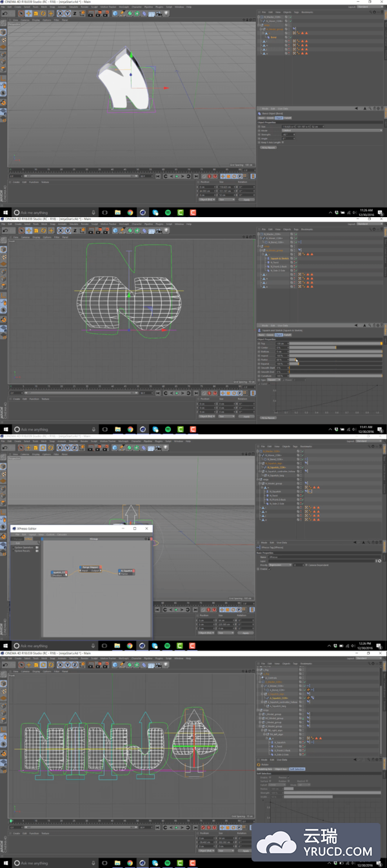
Task: Toggle Z-axis lock in the 12:26 PM toolbar
Action: pyautogui.click(x=74, y=447)
